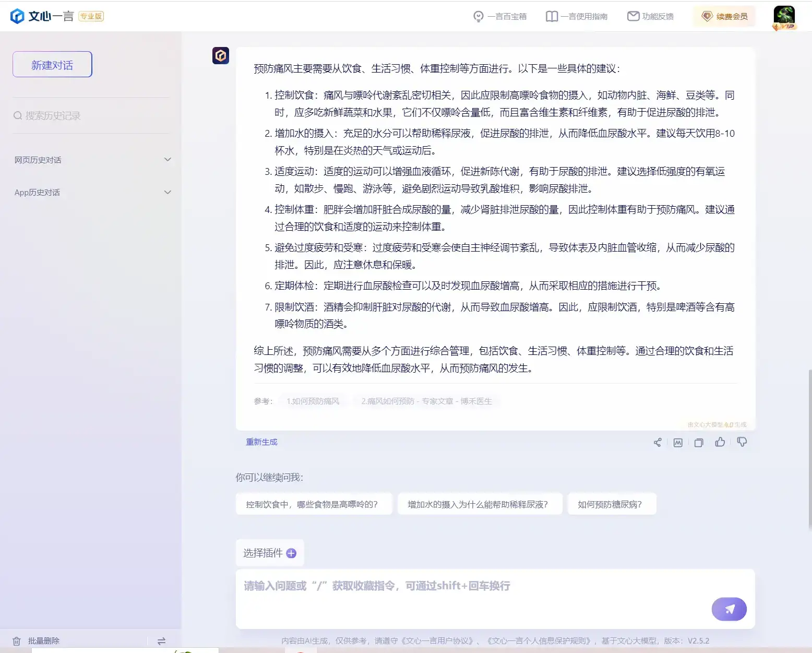Share the AI response
The width and height of the screenshot is (812, 653).
(x=658, y=442)
